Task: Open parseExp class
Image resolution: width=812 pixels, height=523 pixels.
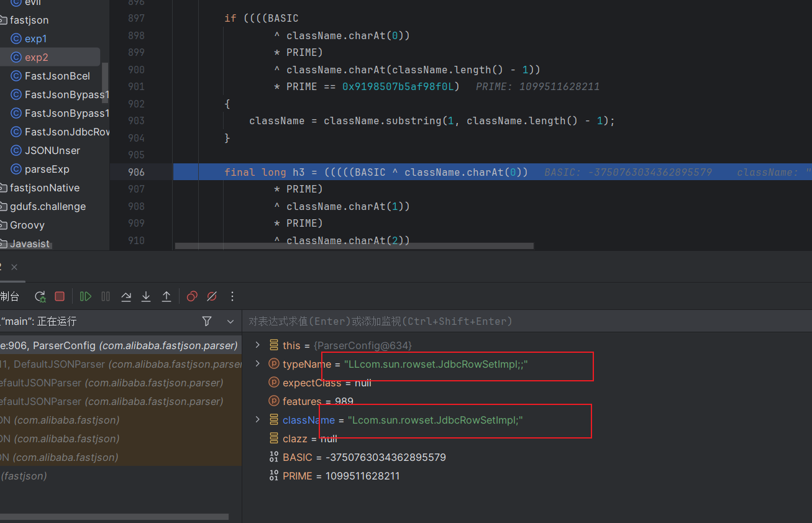Action: (x=47, y=169)
